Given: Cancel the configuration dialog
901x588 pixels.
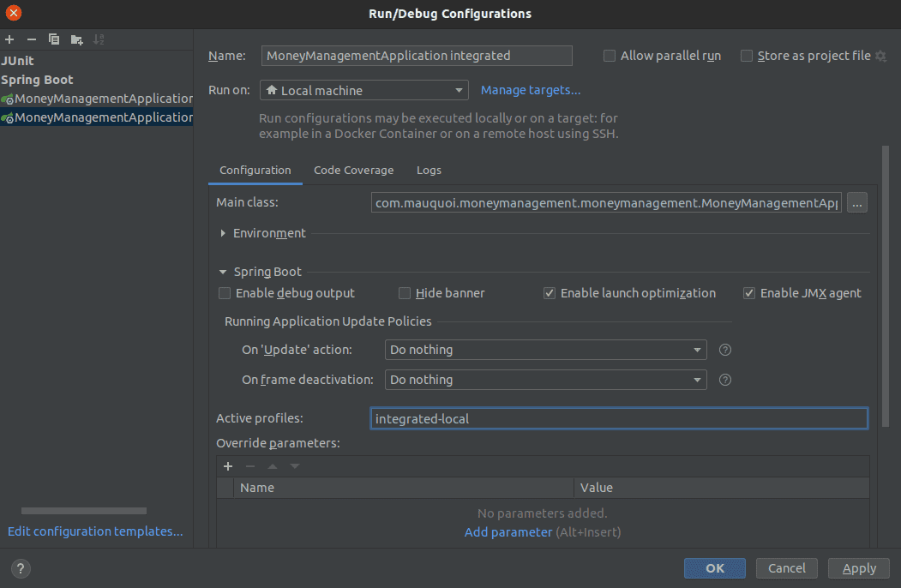Looking at the screenshot, I should [x=787, y=568].
